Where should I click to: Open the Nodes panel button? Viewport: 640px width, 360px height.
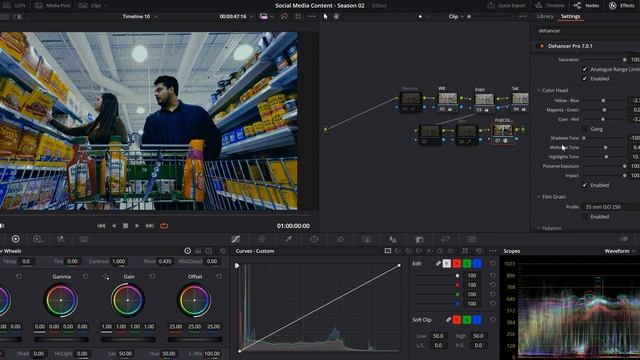(587, 5)
